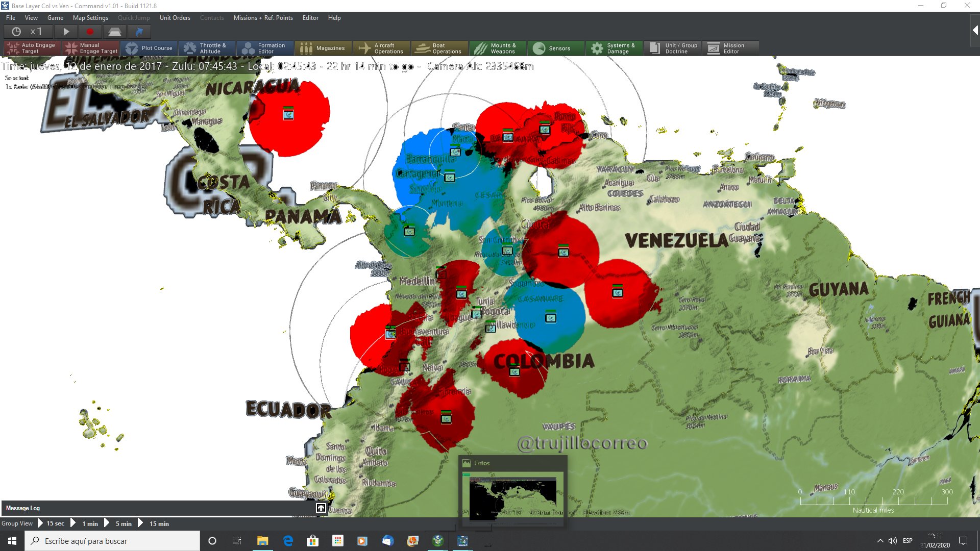Open Throttle & Altitude settings

click(208, 48)
